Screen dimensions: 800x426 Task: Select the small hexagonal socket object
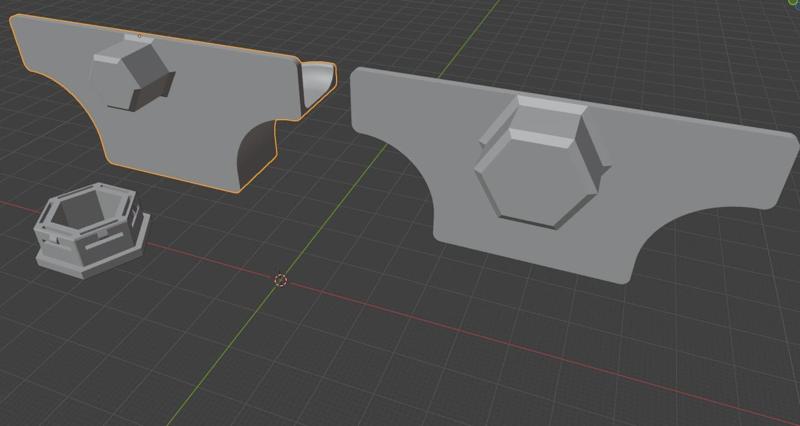(91, 230)
